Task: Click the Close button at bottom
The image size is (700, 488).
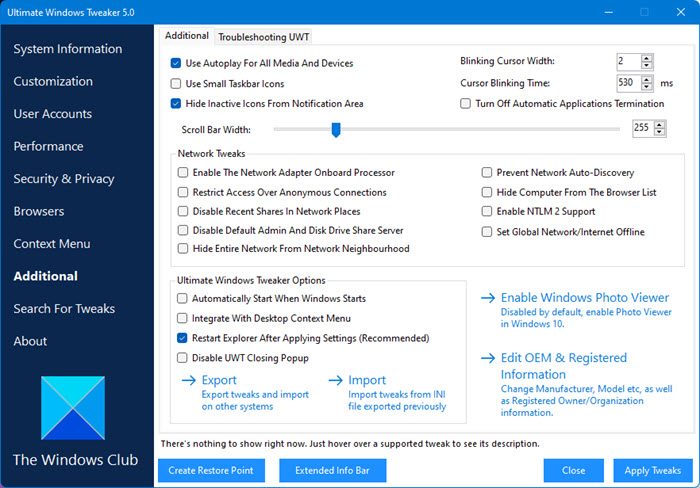Action: click(574, 470)
